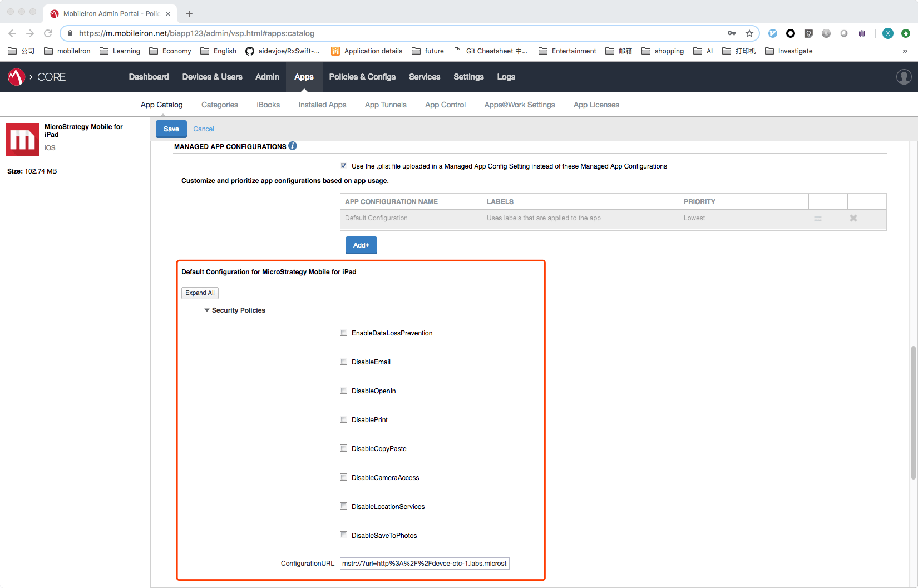Open Devices & Users menu
This screenshot has width=918, height=588.
pyautogui.click(x=212, y=77)
